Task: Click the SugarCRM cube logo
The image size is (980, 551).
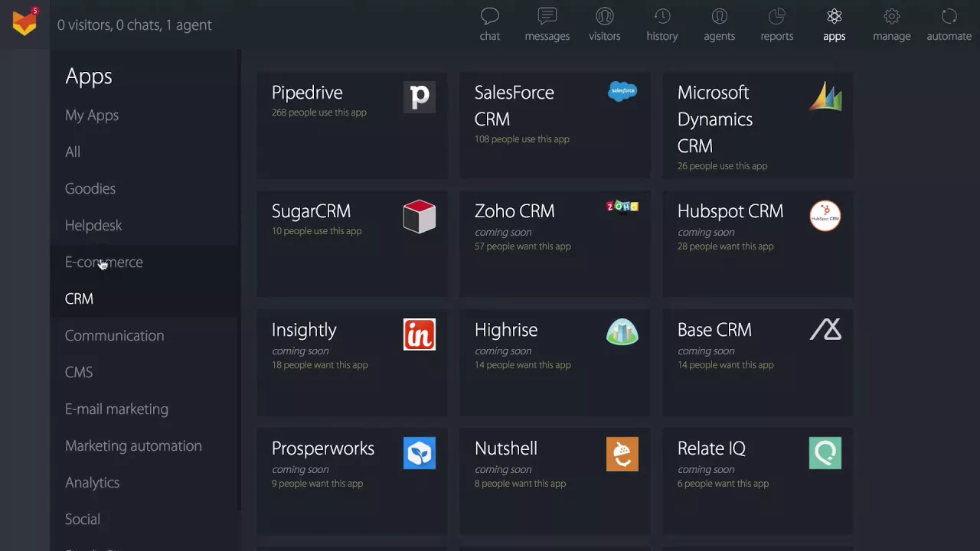Action: [420, 216]
